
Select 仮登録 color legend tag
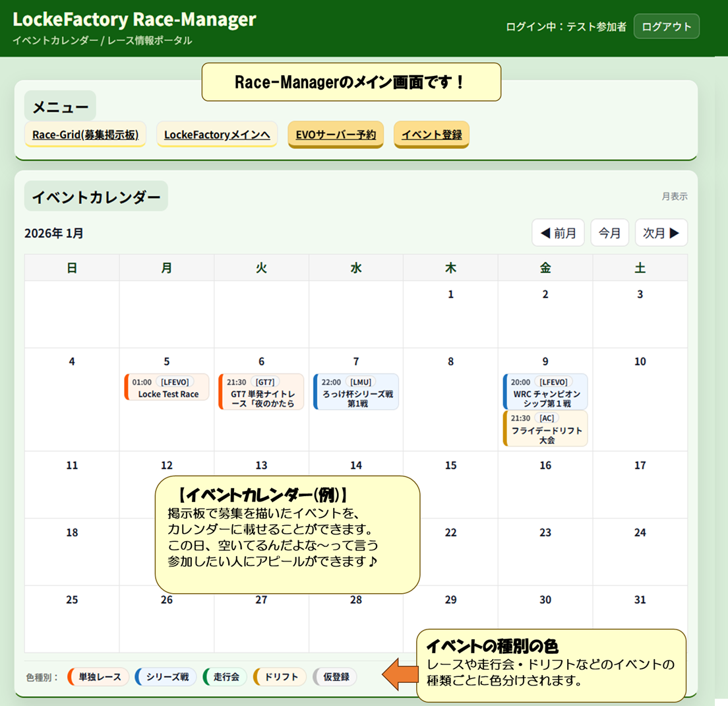point(335,677)
